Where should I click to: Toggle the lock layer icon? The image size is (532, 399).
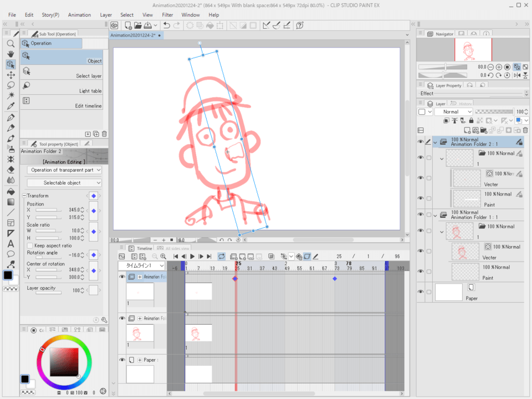click(471, 120)
